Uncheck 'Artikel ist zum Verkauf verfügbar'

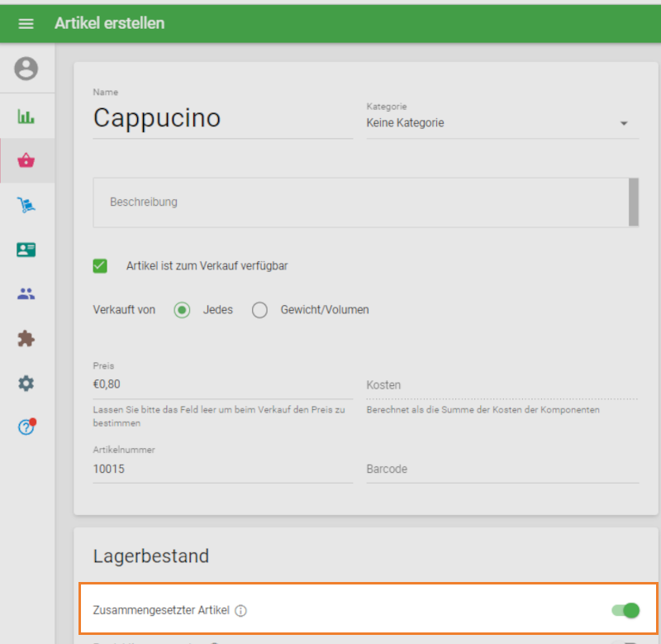100,266
